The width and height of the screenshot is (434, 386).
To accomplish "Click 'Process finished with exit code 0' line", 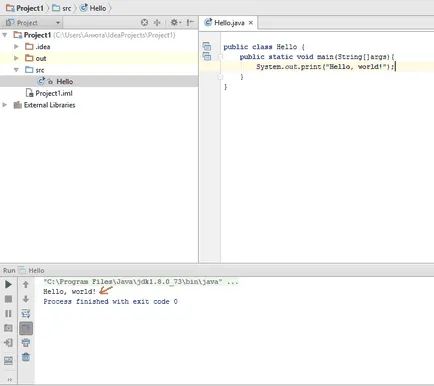I will coord(110,302).
